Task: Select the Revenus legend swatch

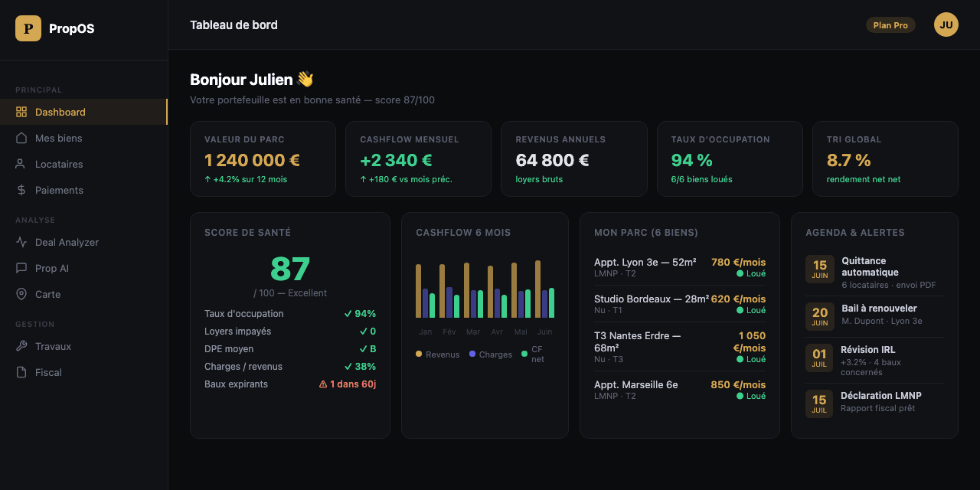Action: coord(419,354)
